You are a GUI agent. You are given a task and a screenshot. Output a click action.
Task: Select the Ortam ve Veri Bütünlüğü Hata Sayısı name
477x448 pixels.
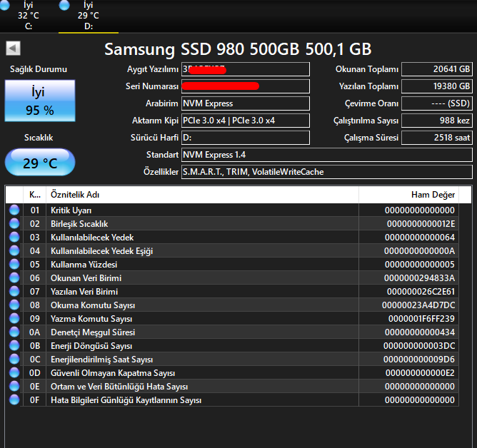click(119, 387)
